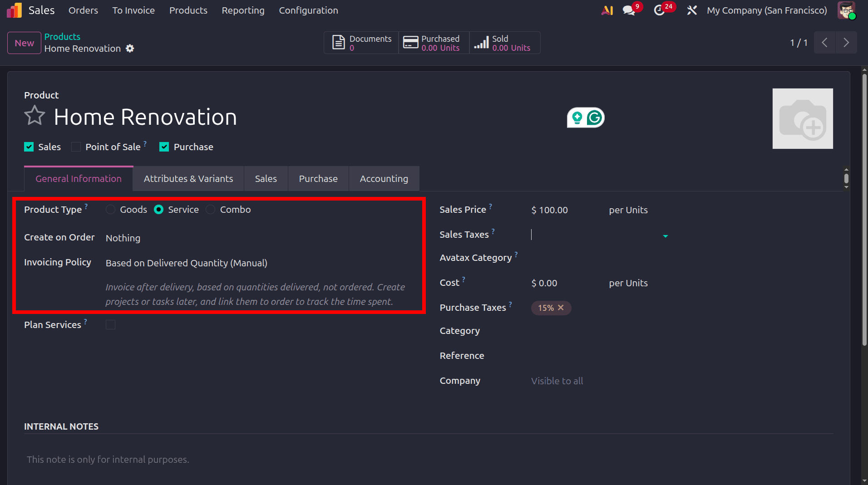Mark product as favorite with star
Viewport: 868px width, 485px height.
click(35, 116)
